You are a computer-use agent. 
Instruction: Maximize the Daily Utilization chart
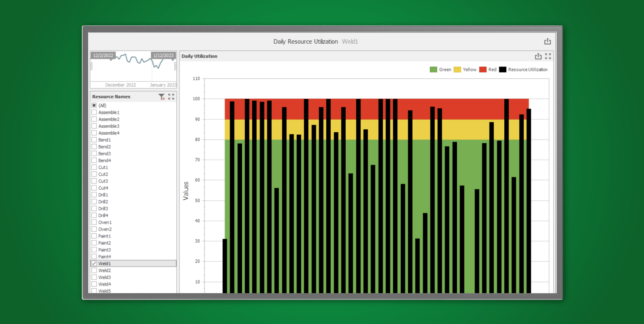point(548,56)
